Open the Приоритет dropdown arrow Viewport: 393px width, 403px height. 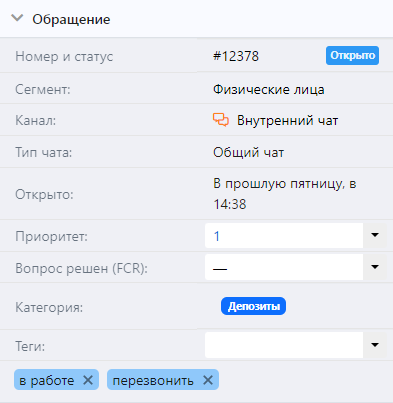375,235
